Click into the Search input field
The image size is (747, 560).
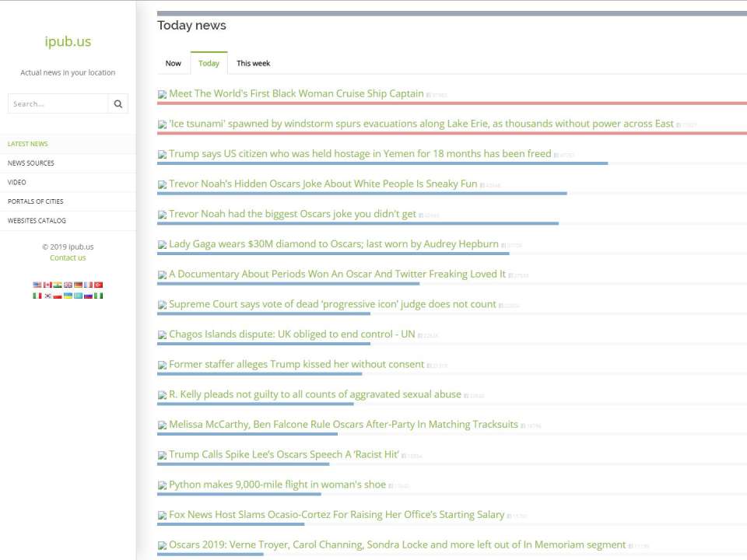(x=58, y=103)
